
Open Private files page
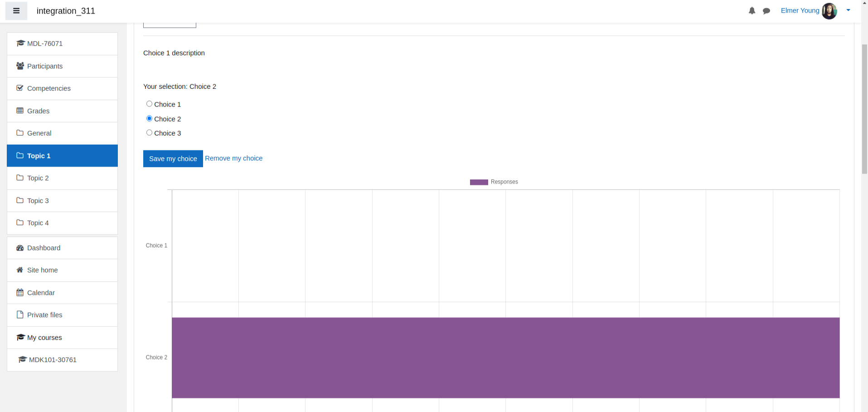(62, 315)
